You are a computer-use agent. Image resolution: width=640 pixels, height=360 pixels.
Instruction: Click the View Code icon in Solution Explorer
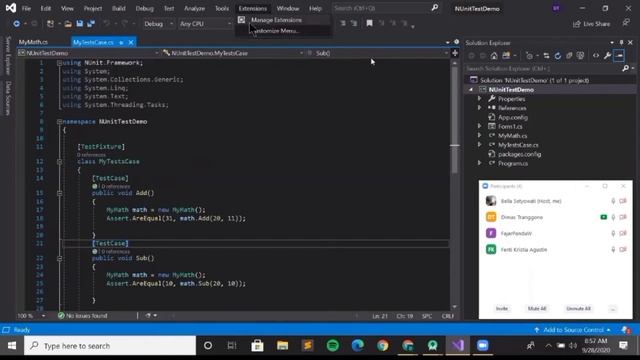596,56
